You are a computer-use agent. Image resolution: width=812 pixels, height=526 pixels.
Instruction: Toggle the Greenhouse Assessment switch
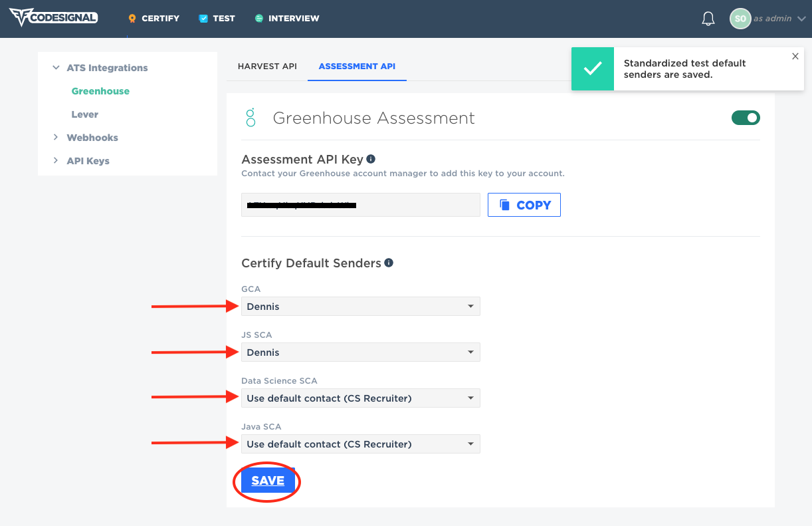click(746, 118)
